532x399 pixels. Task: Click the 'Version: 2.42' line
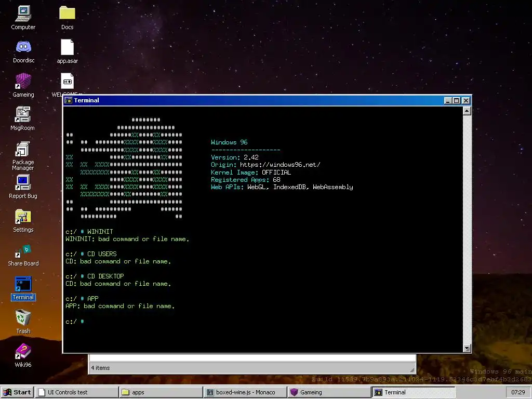pyautogui.click(x=235, y=157)
